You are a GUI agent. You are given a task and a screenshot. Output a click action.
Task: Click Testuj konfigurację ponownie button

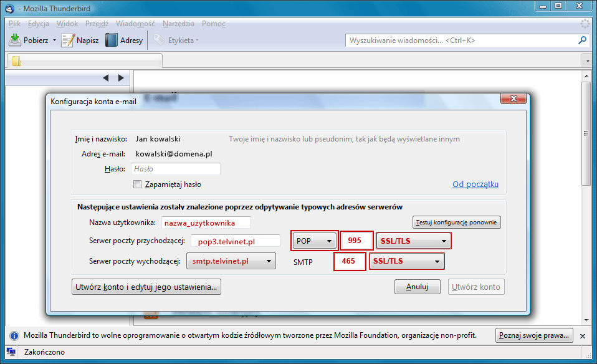click(x=457, y=223)
